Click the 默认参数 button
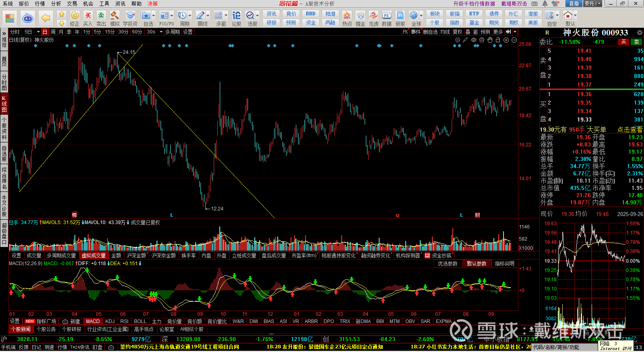Image resolution: width=644 pixels, height=352 pixels. 477,263
